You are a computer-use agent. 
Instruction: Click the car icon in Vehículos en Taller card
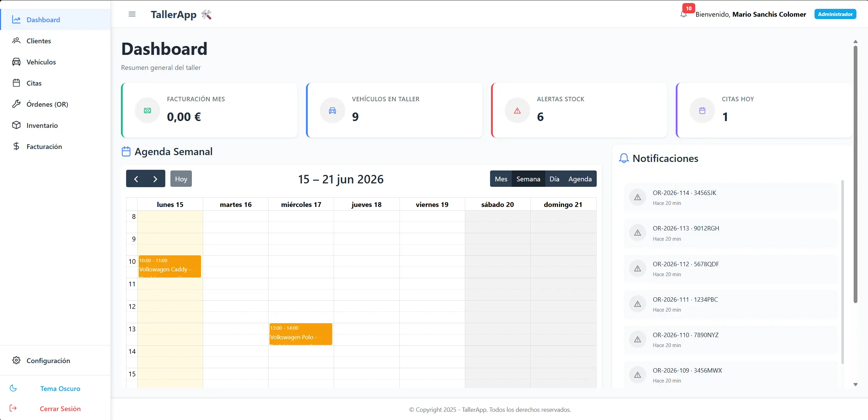(x=332, y=110)
